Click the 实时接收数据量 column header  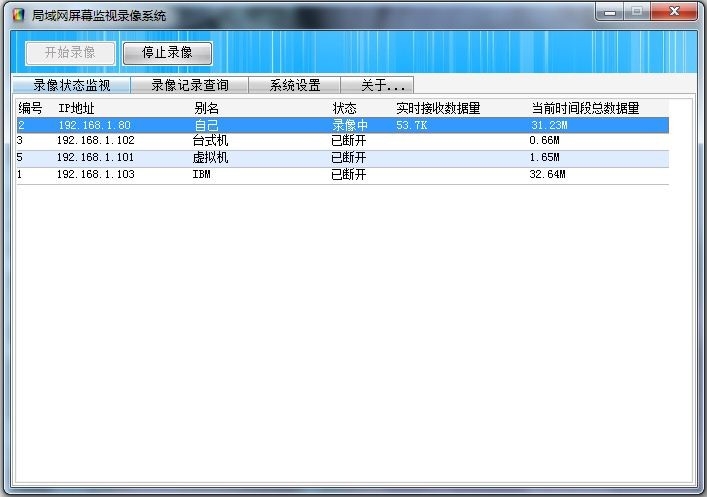click(x=438, y=108)
